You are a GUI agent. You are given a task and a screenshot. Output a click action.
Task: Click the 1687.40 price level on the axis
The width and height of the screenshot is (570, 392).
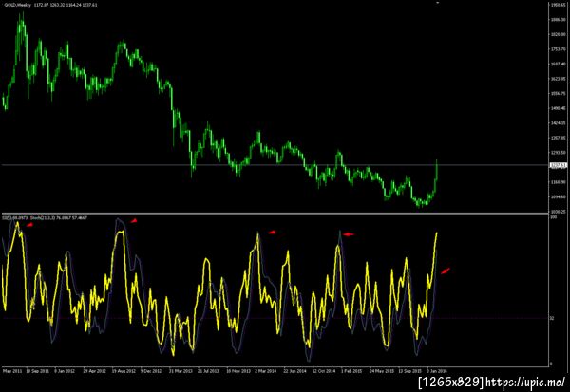click(x=558, y=64)
